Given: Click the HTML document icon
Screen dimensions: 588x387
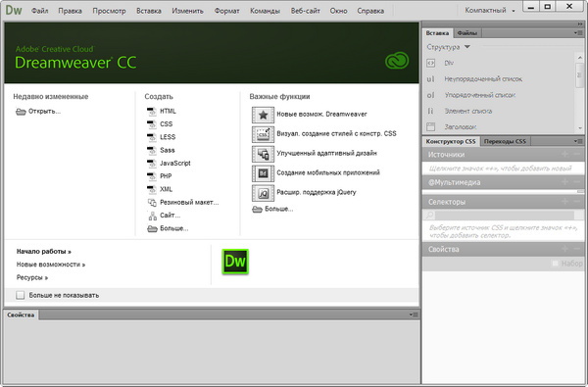Looking at the screenshot, I should point(152,111).
